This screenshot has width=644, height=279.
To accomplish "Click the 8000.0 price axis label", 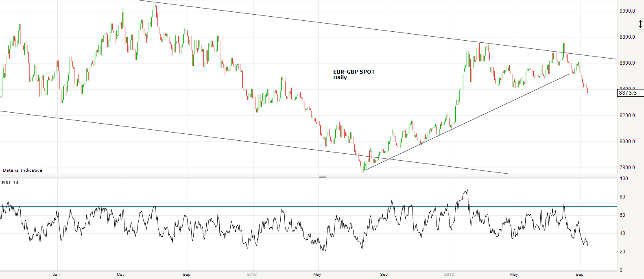I will (627, 142).
